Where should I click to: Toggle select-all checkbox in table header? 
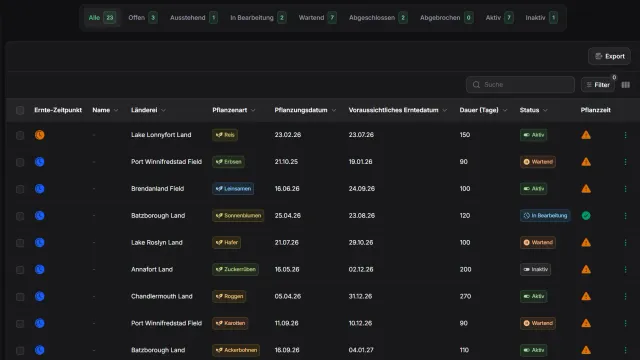20,110
